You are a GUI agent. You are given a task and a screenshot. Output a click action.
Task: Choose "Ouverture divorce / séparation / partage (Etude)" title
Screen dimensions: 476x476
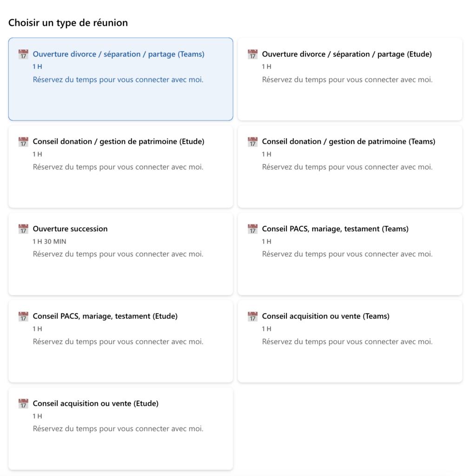(x=347, y=54)
